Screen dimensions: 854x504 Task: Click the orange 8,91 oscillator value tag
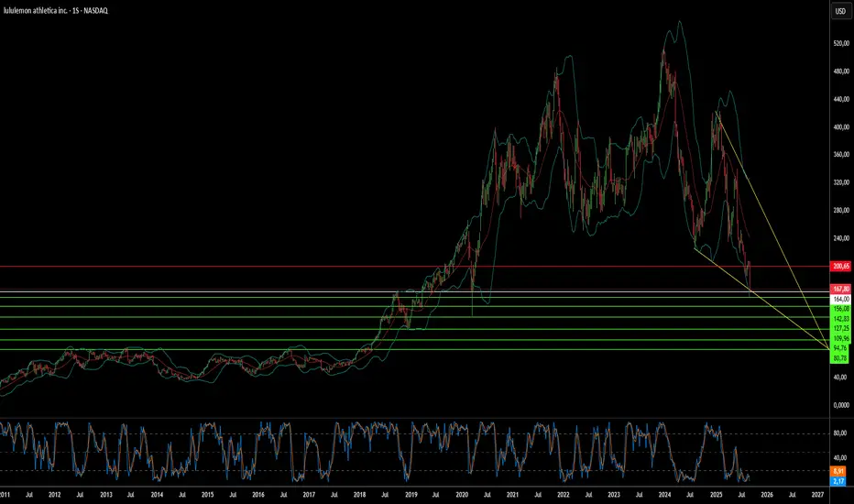click(838, 471)
